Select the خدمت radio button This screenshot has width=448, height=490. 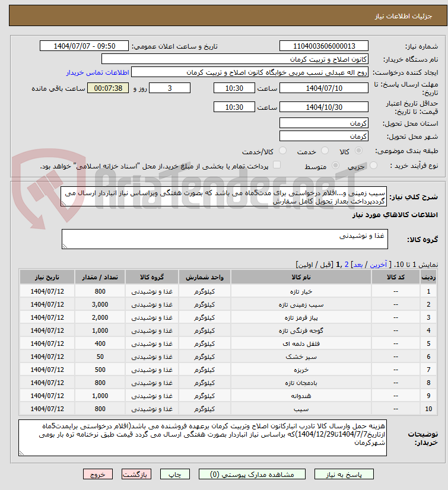click(x=325, y=151)
